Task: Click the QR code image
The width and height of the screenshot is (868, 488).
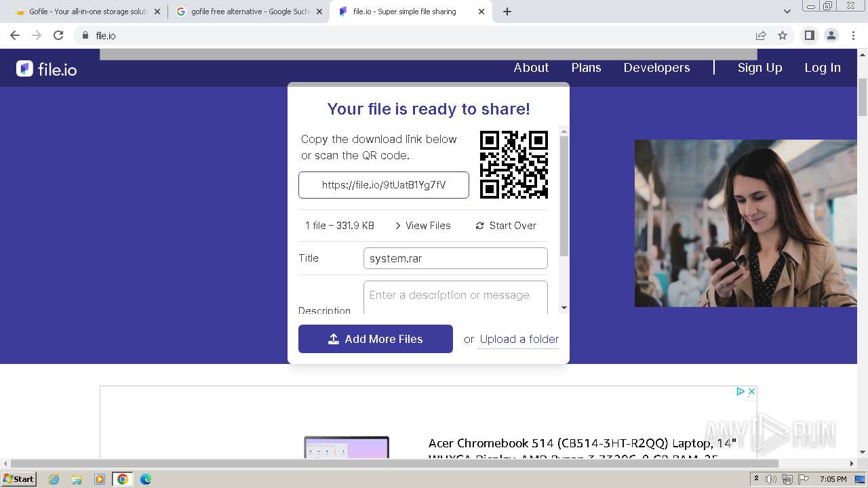Action: 514,165
